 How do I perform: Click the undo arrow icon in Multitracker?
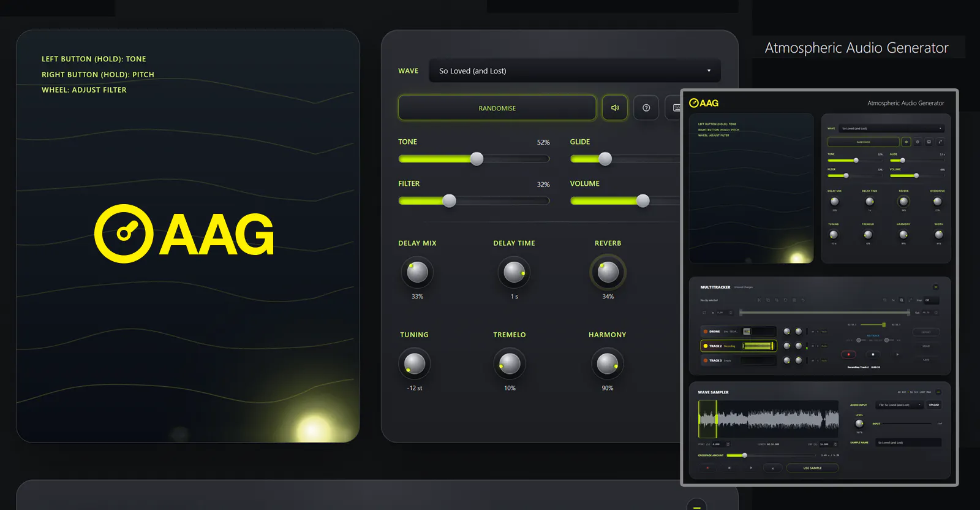coord(803,300)
